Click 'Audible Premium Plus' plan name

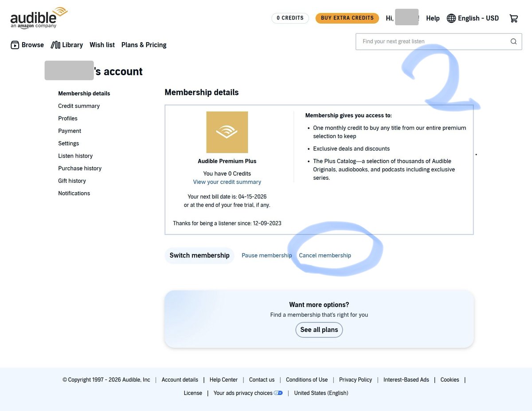227,161
